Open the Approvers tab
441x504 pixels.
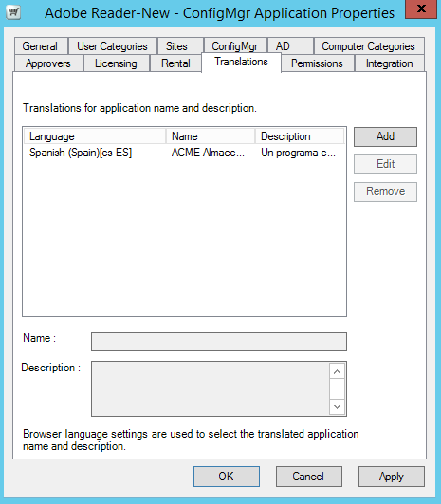48,63
